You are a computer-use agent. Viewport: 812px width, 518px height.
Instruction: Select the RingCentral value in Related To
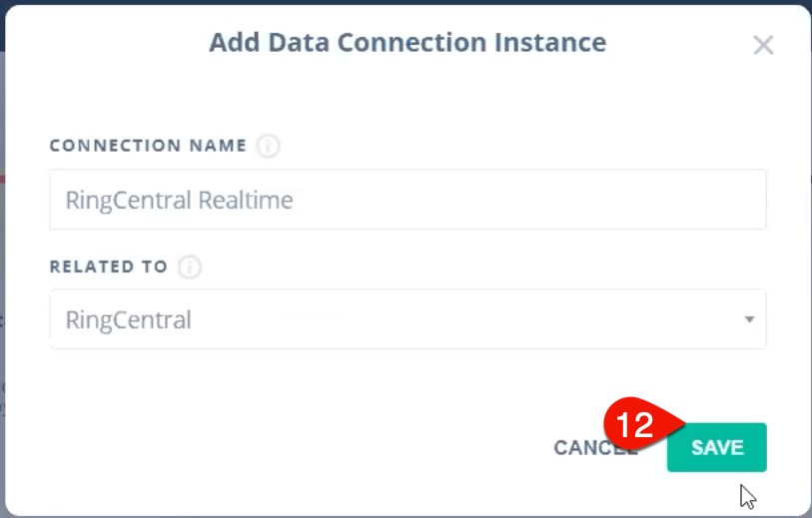129,319
